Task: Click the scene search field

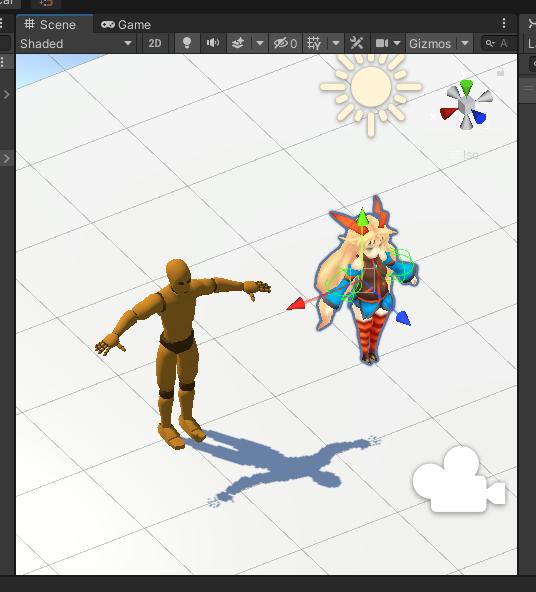Action: point(498,44)
